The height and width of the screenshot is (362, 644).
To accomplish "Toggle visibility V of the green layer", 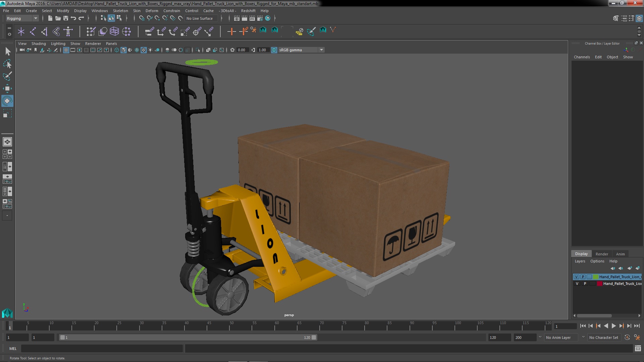I will pyautogui.click(x=576, y=277).
